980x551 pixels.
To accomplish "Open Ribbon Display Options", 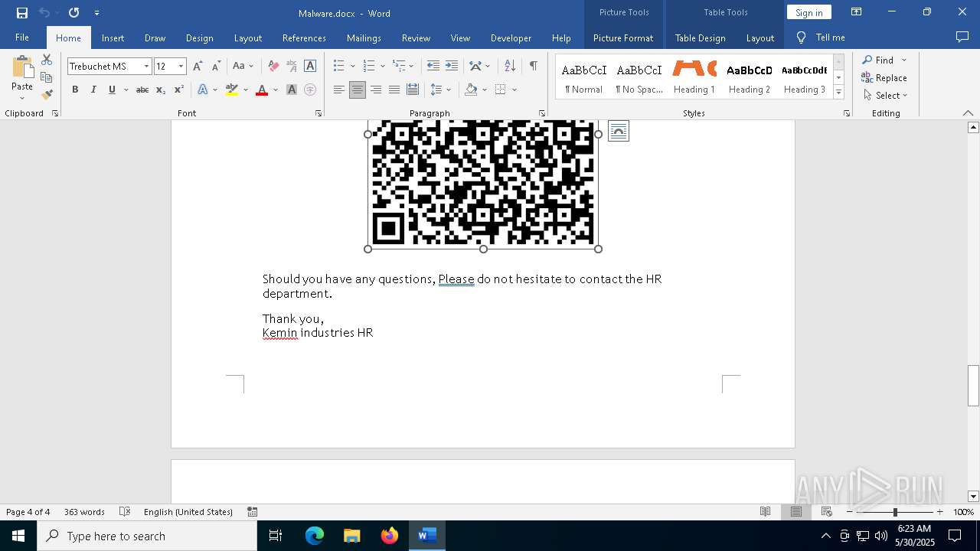I will click(857, 12).
